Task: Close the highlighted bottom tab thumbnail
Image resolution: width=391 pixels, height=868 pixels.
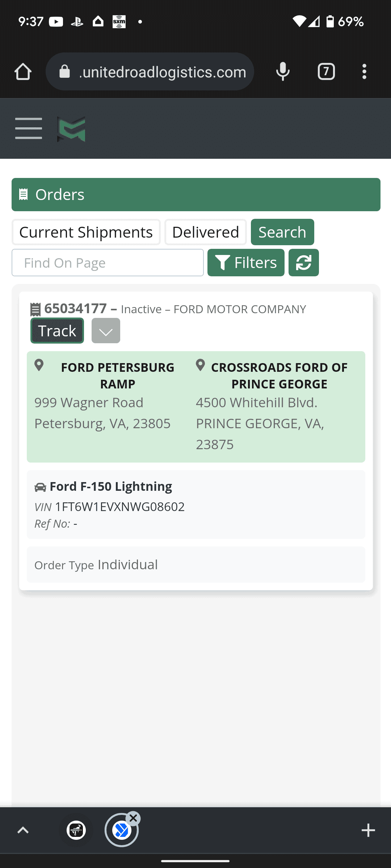Action: pyautogui.click(x=133, y=818)
